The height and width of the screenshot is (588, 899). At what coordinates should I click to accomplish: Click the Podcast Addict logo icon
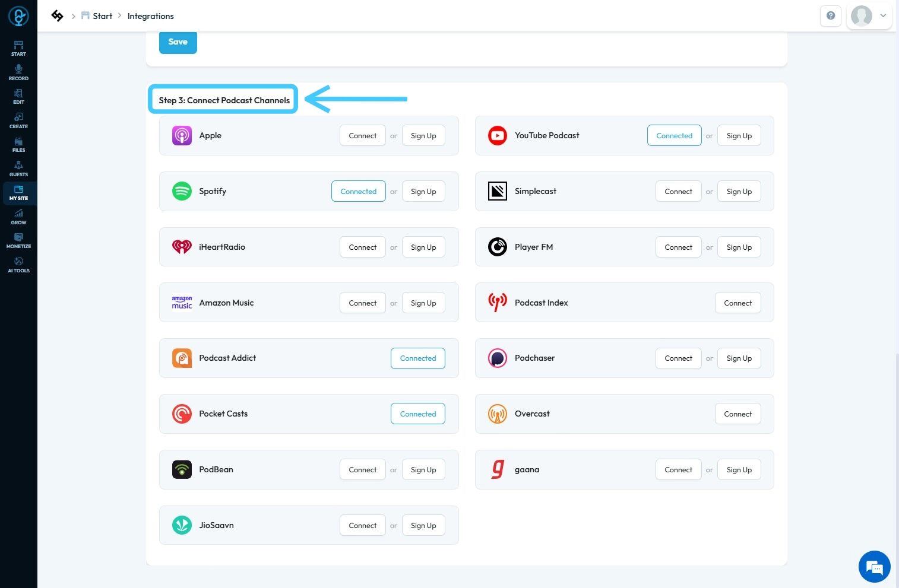[x=182, y=358]
